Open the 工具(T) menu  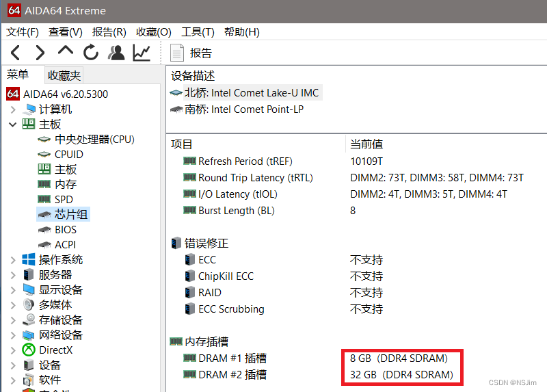(x=198, y=32)
